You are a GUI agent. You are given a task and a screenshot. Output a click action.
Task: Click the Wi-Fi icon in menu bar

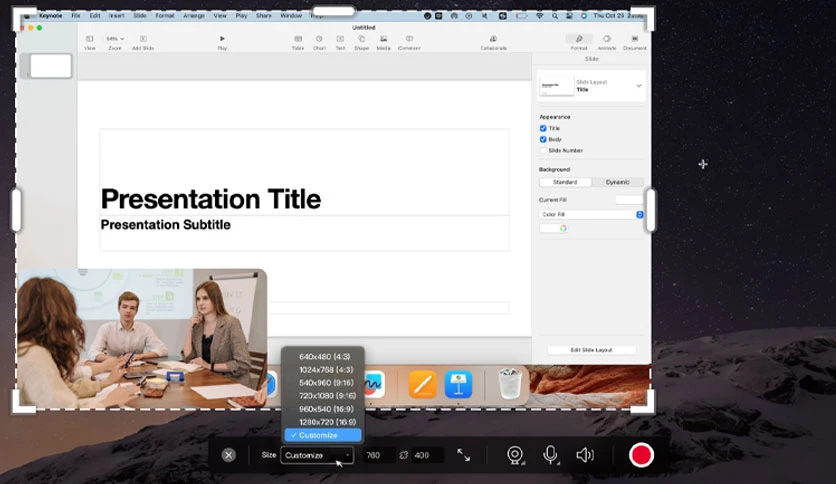(540, 16)
